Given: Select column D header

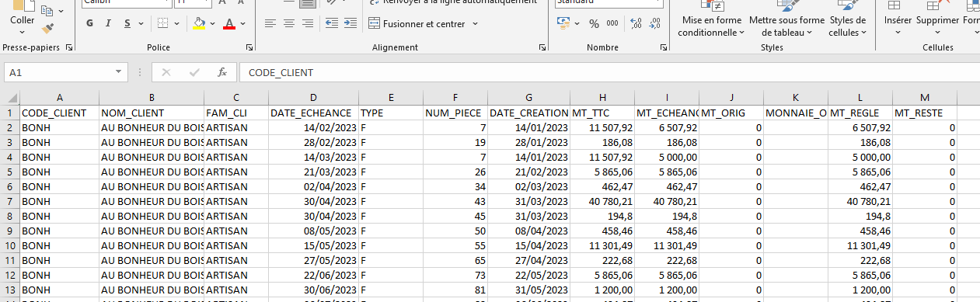Looking at the screenshot, I should pyautogui.click(x=313, y=98).
